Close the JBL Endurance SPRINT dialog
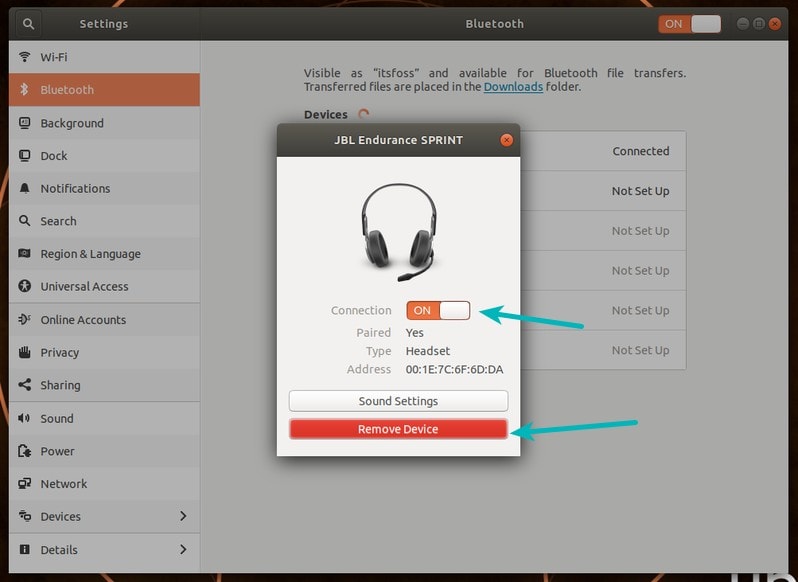Viewport: 798px width, 582px height. [x=506, y=140]
